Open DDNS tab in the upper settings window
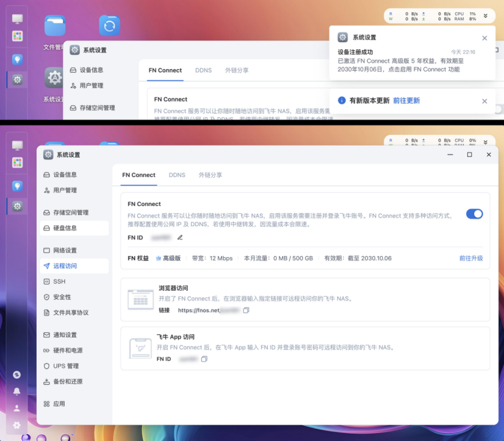The height and width of the screenshot is (441, 504). click(203, 70)
